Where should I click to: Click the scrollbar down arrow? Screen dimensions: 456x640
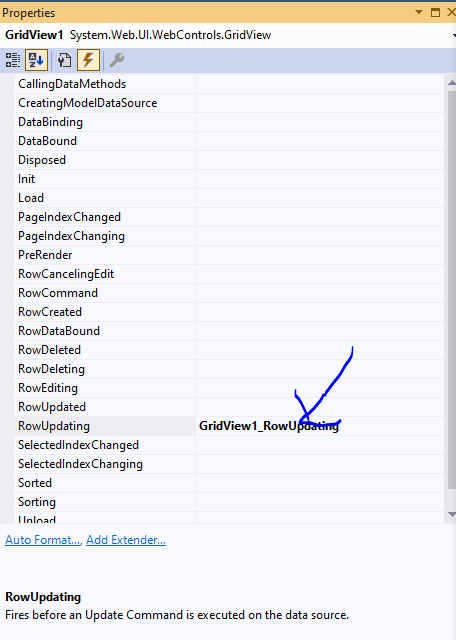point(451,515)
